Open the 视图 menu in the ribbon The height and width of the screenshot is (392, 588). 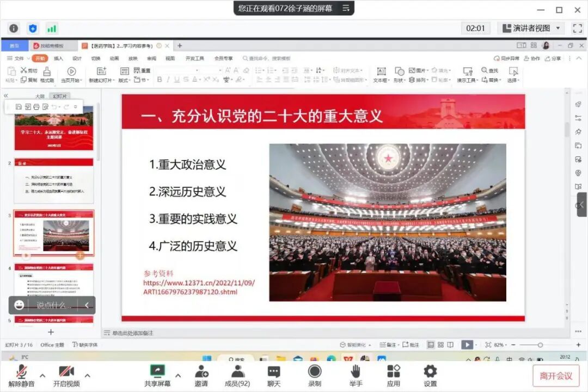170,58
